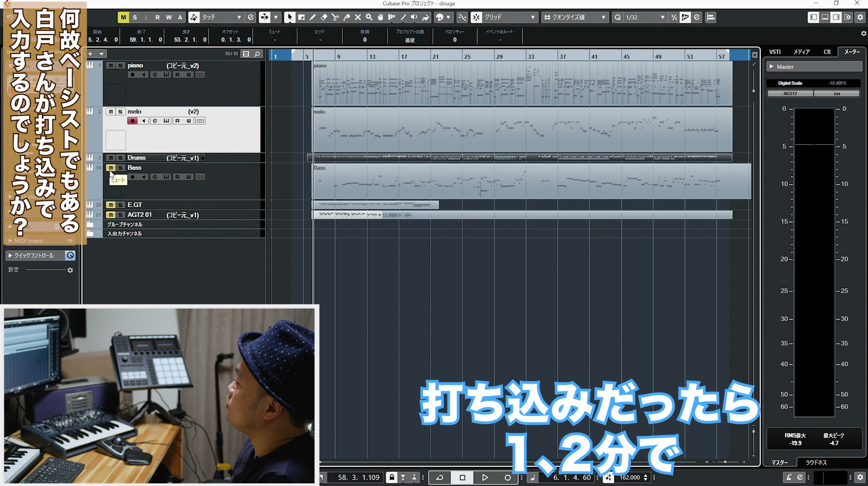Select the Time Warp tool

tap(392, 17)
